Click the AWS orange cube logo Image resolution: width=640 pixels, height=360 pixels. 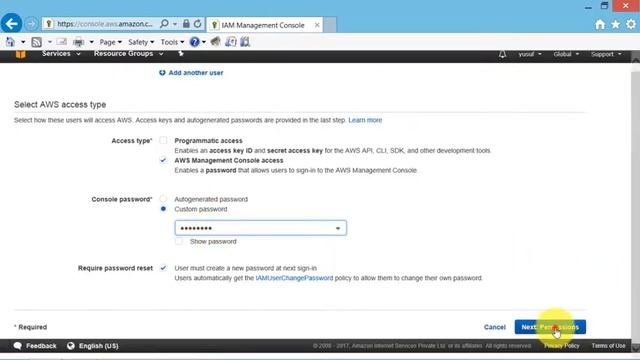click(21, 54)
